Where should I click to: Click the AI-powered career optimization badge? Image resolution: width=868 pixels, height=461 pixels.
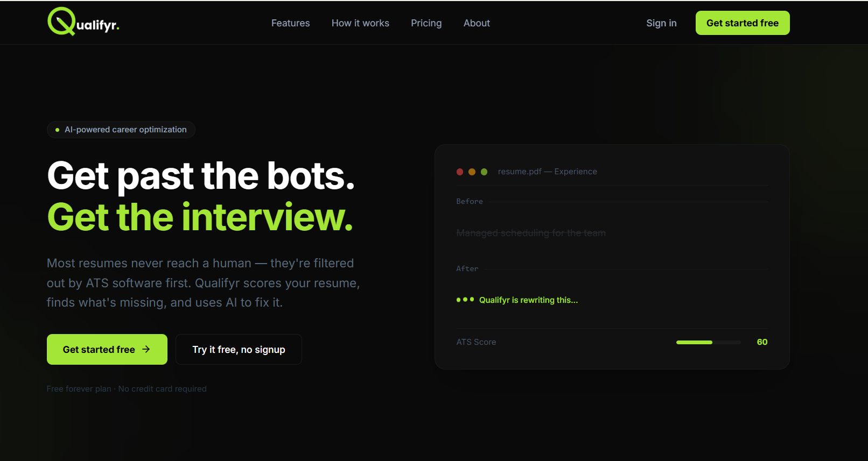121,130
